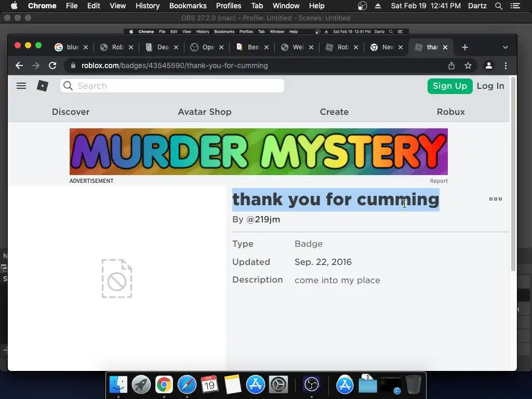The image size is (532, 399).
Task: Click in the Roblox Search field
Action: 172,86
